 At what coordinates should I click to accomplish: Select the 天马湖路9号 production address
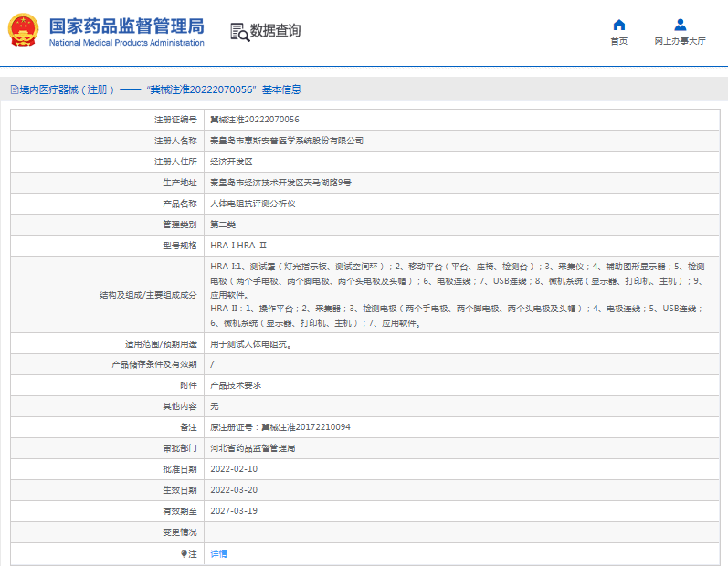(280, 183)
